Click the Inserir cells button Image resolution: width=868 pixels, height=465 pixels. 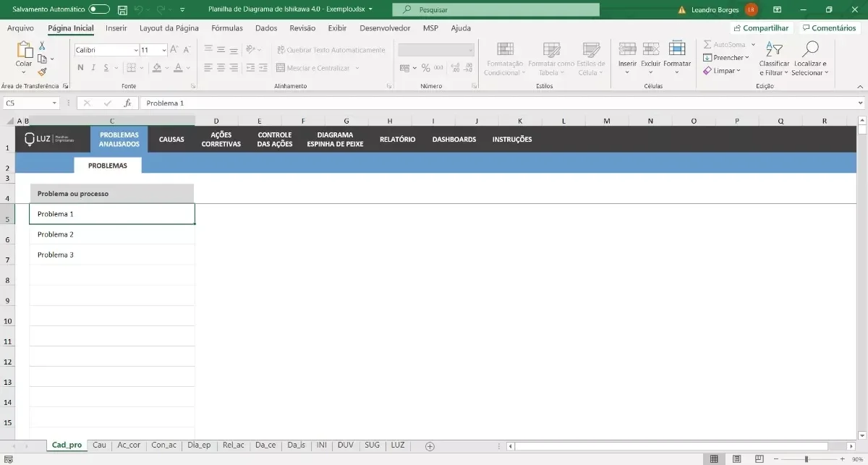point(627,59)
